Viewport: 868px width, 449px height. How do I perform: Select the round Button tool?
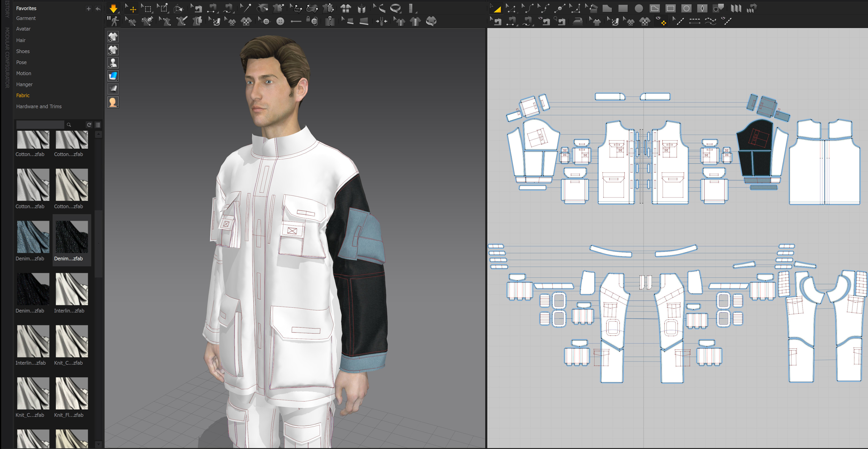click(280, 21)
